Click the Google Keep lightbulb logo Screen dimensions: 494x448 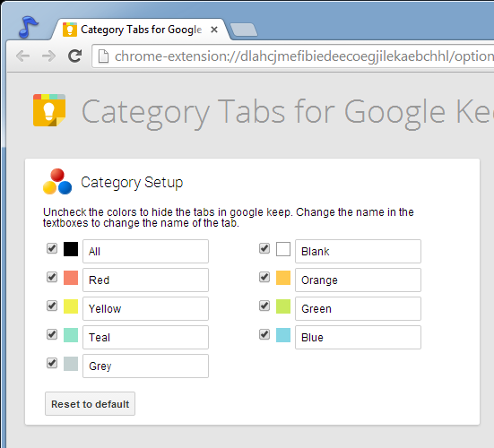coord(49,110)
